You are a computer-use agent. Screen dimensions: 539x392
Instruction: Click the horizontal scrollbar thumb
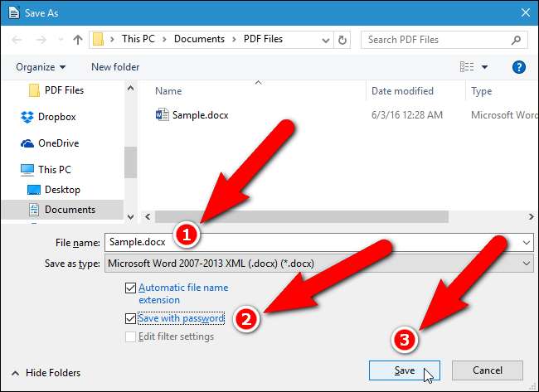point(302,217)
